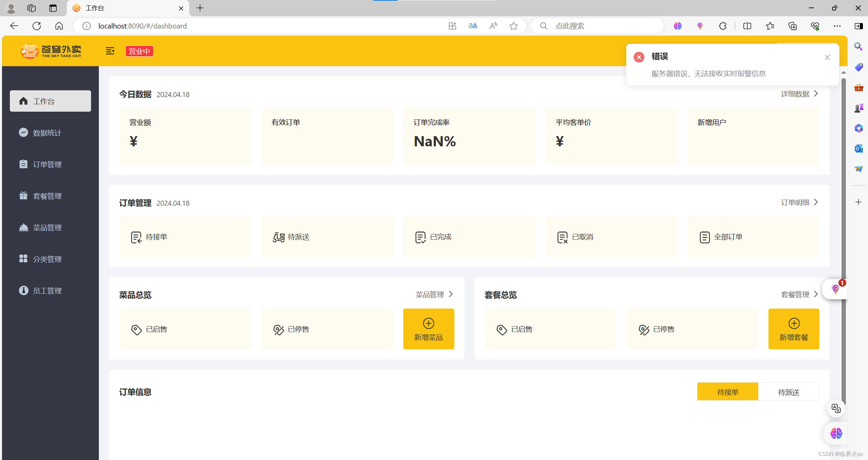Switch to 待派送 tab in 订单信息
Screen dimensions: 868x460
(789, 391)
